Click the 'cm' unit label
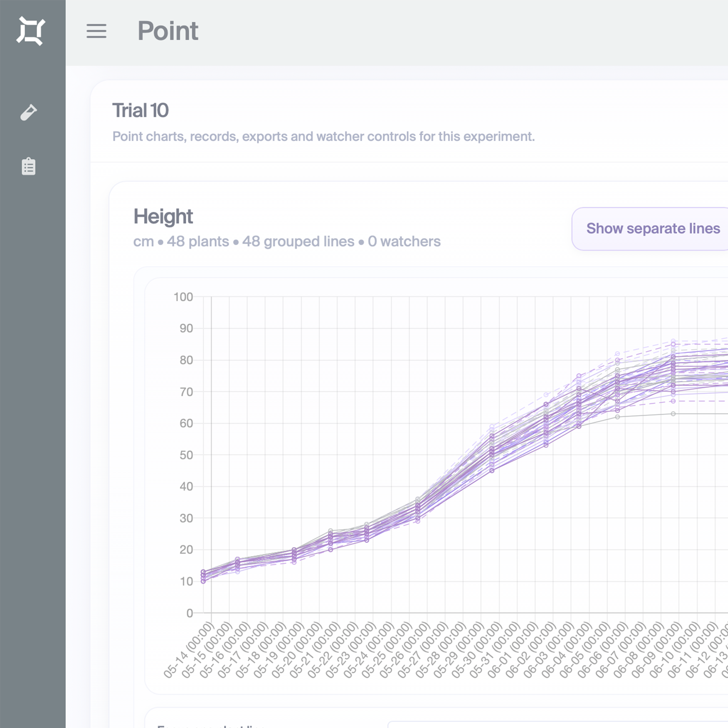The image size is (728, 728). click(144, 241)
